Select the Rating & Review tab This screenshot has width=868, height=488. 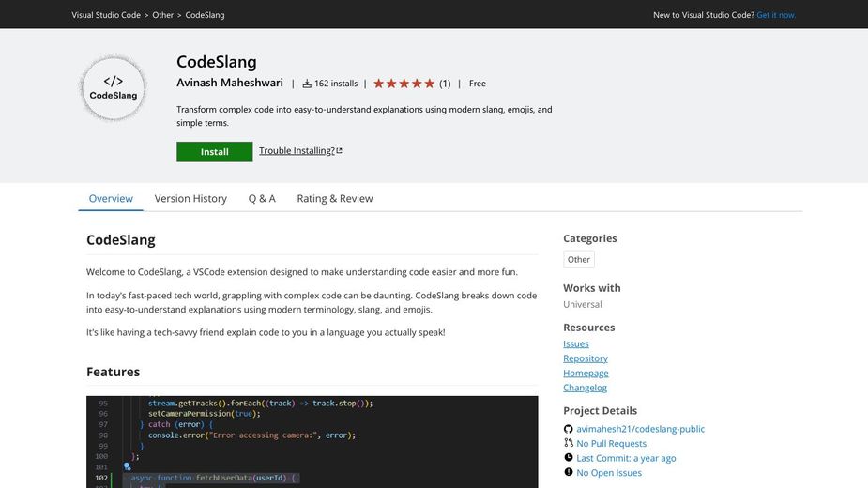point(334,198)
